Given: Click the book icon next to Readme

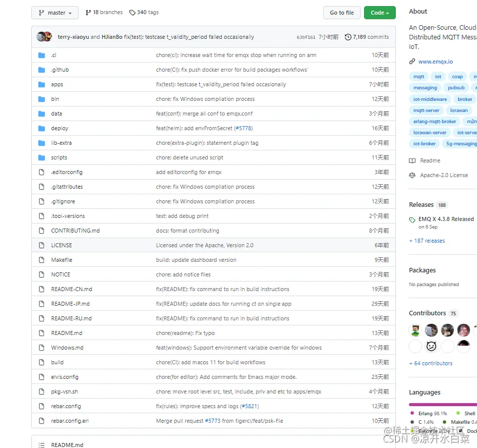Looking at the screenshot, I should click(x=412, y=161).
